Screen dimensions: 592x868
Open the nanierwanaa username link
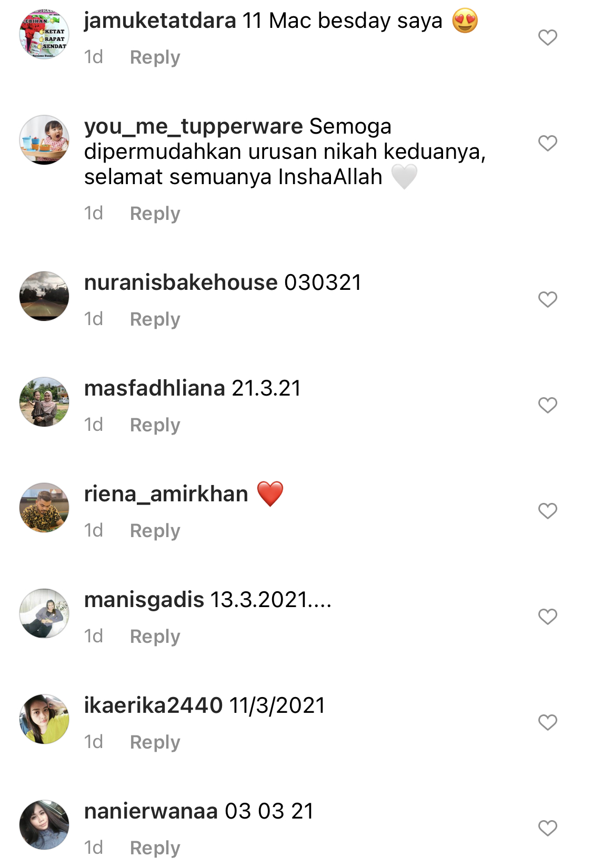point(151,811)
